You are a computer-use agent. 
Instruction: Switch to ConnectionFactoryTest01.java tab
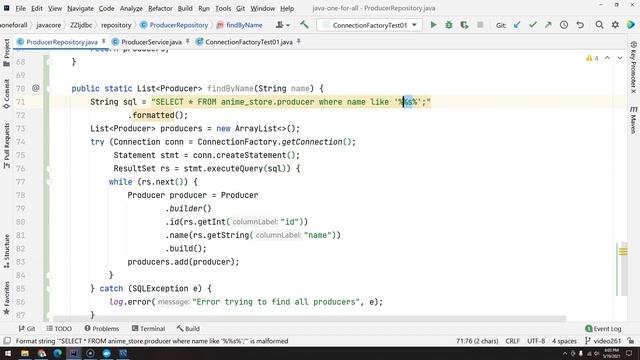click(x=248, y=42)
